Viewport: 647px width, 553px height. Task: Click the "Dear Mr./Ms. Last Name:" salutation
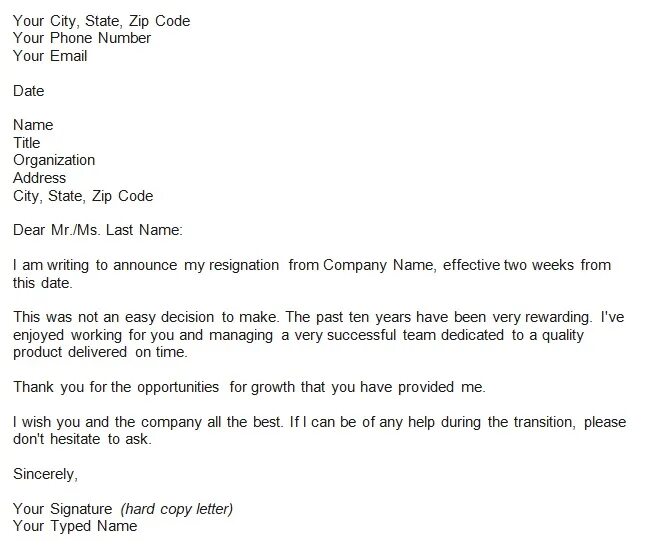[x=98, y=230]
